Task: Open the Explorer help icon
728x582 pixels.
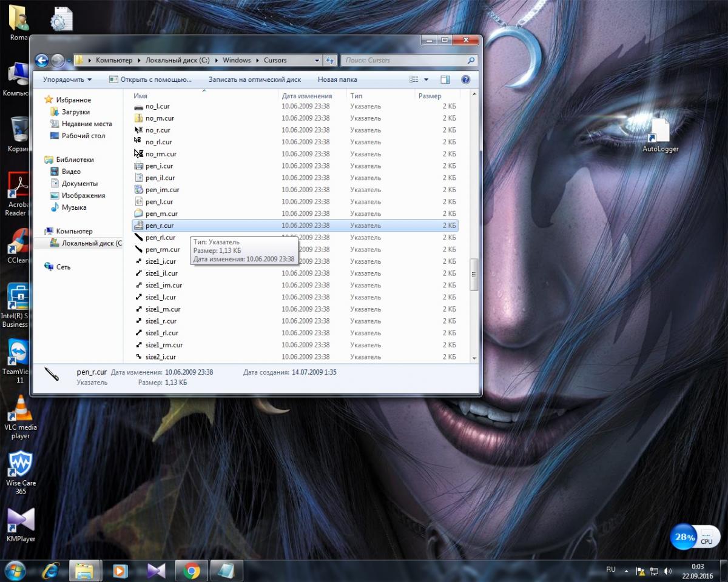Action: click(465, 79)
